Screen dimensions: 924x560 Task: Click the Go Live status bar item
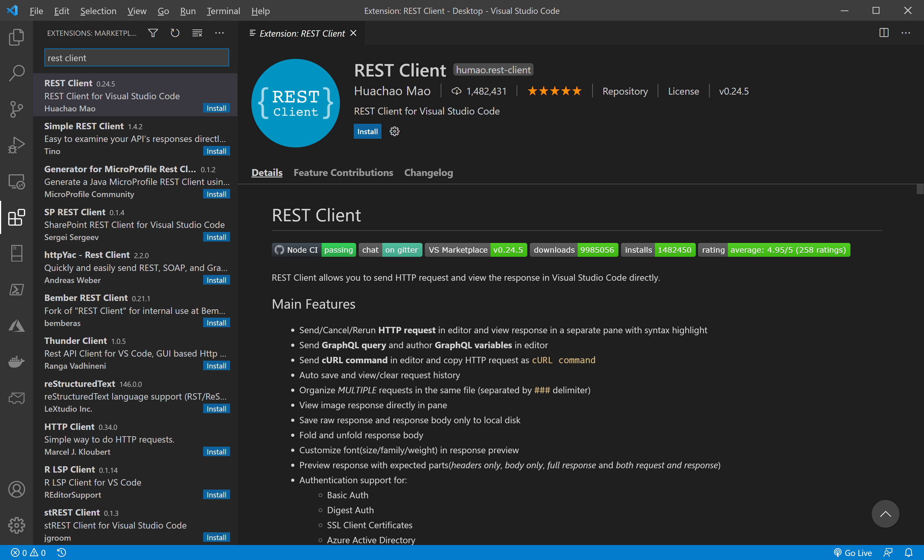853,552
